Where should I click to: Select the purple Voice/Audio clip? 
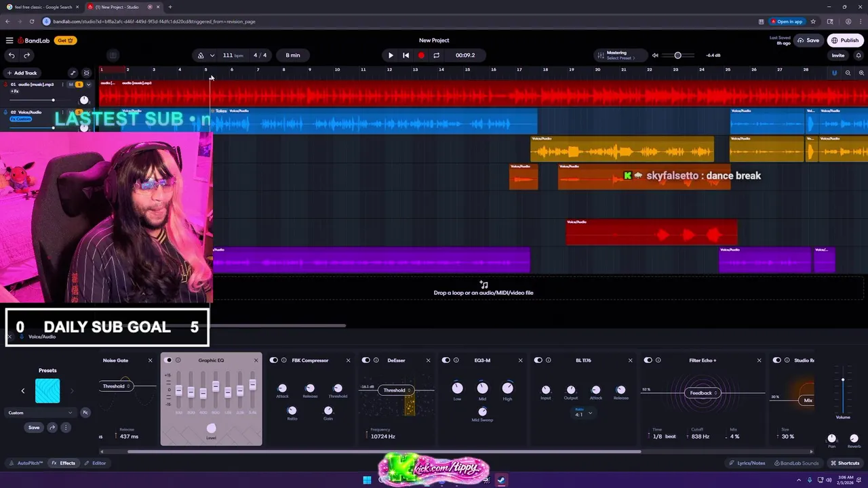tap(371, 260)
